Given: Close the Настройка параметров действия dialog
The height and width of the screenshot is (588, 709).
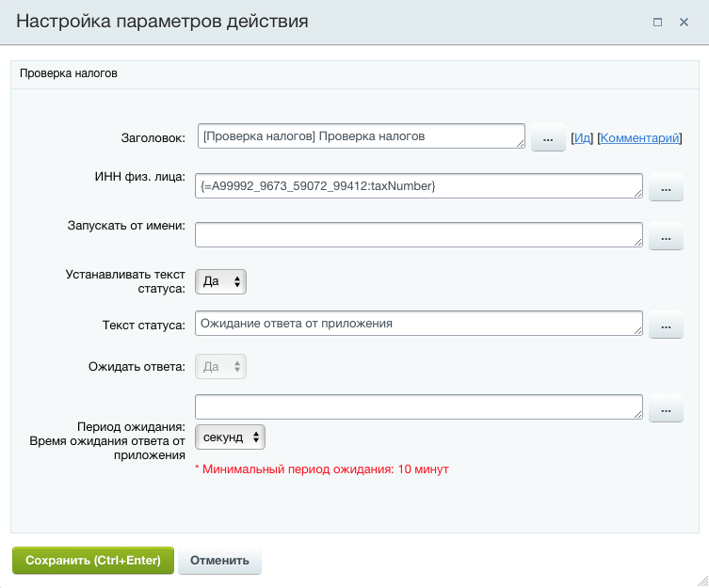Looking at the screenshot, I should pos(685,22).
